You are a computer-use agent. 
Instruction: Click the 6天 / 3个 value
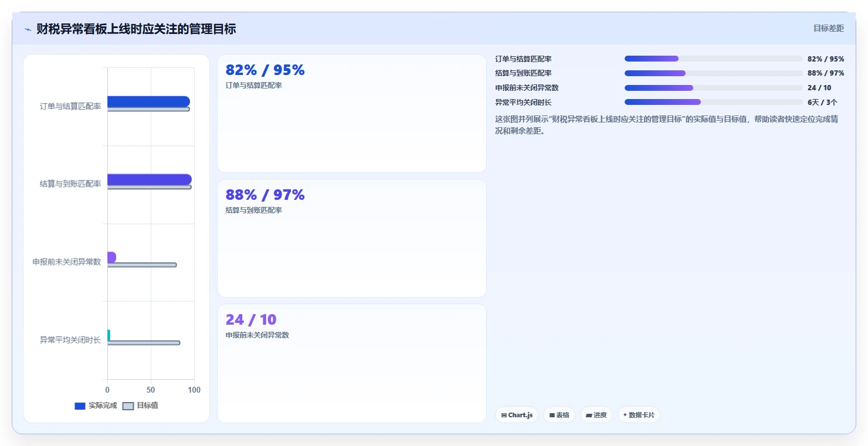coord(822,102)
